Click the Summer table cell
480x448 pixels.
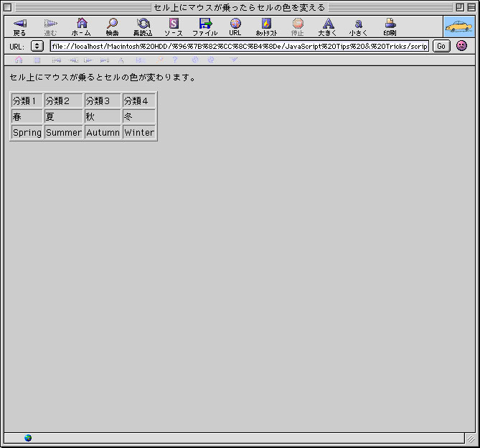pos(64,132)
